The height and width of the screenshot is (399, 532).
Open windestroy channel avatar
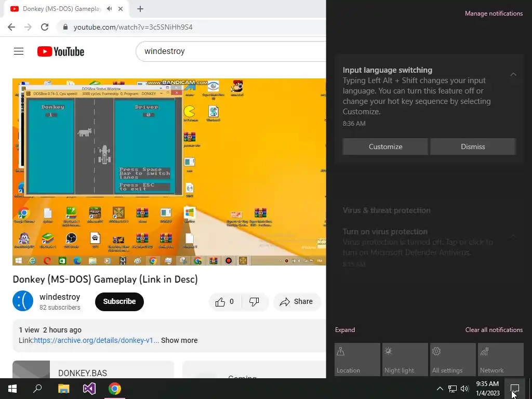point(23,301)
